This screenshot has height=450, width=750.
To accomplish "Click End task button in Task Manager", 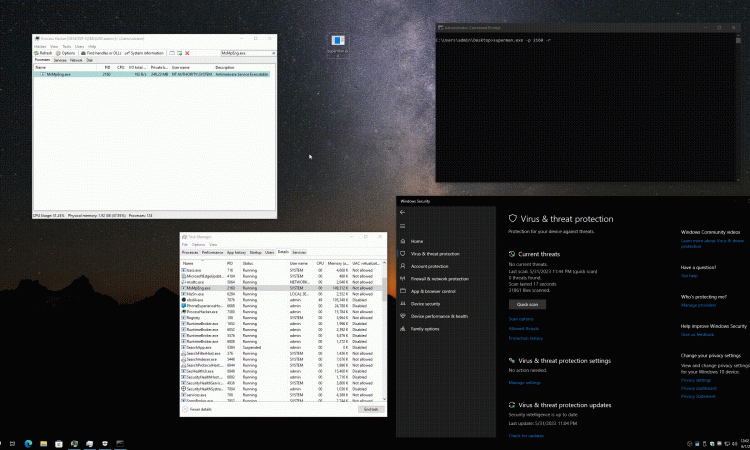I will [371, 409].
